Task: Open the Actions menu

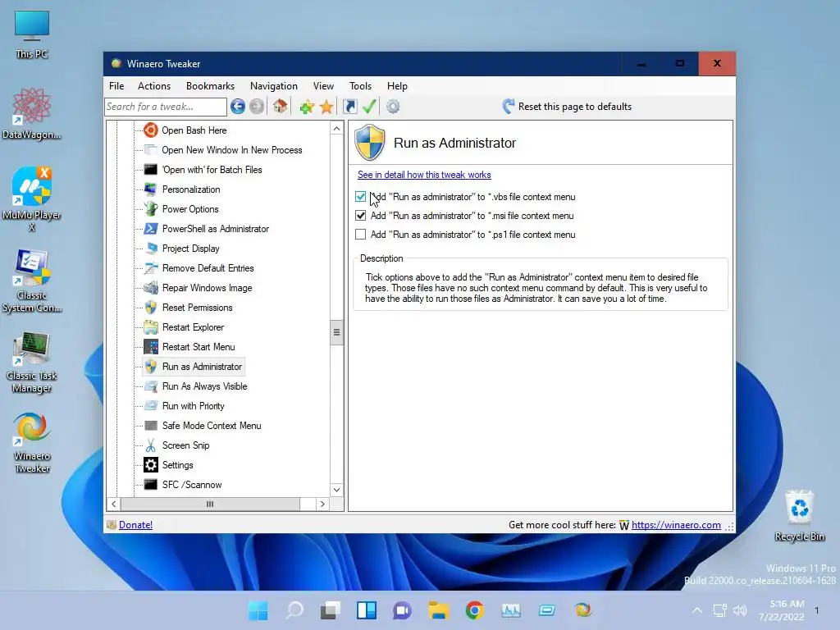Action: tap(154, 85)
